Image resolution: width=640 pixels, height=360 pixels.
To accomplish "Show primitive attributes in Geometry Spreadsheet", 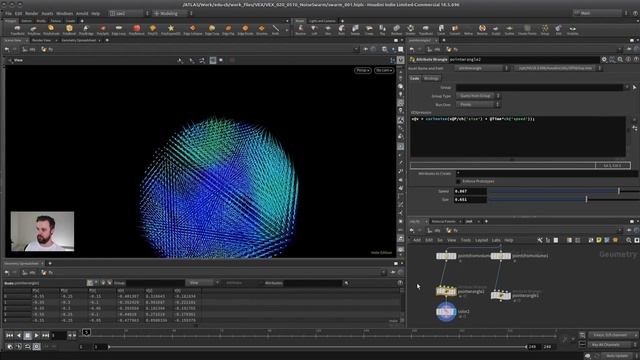I will [103, 283].
